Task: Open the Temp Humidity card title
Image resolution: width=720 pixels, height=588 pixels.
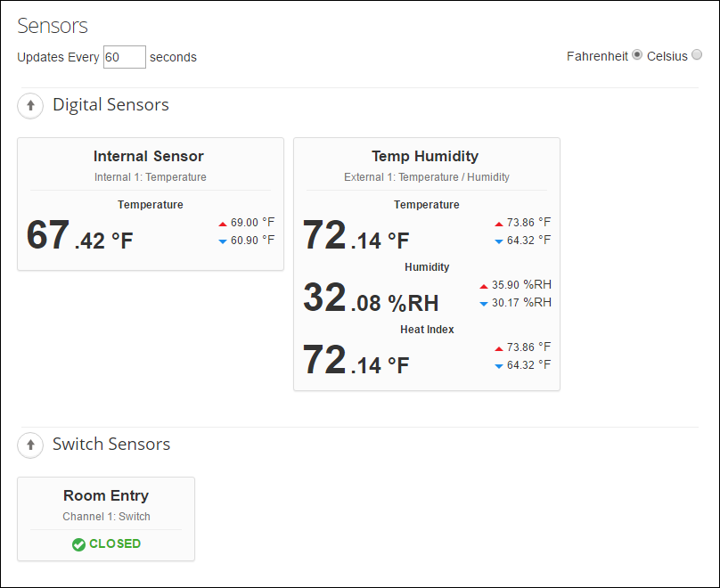Action: (425, 157)
